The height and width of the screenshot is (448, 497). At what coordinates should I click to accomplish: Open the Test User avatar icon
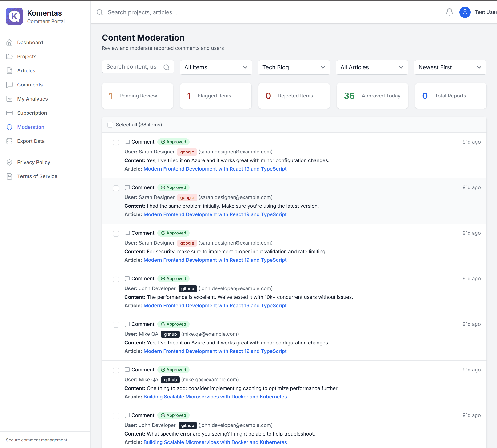465,12
